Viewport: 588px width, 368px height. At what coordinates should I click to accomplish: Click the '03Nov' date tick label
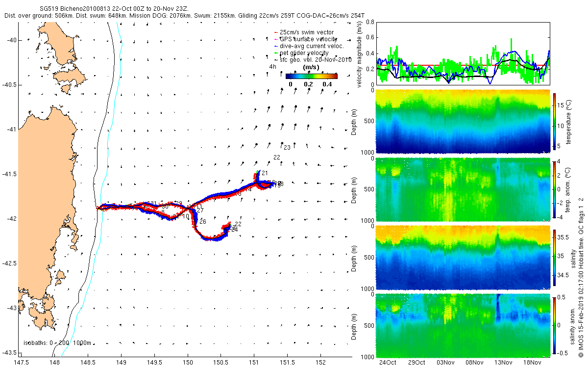coord(445,363)
